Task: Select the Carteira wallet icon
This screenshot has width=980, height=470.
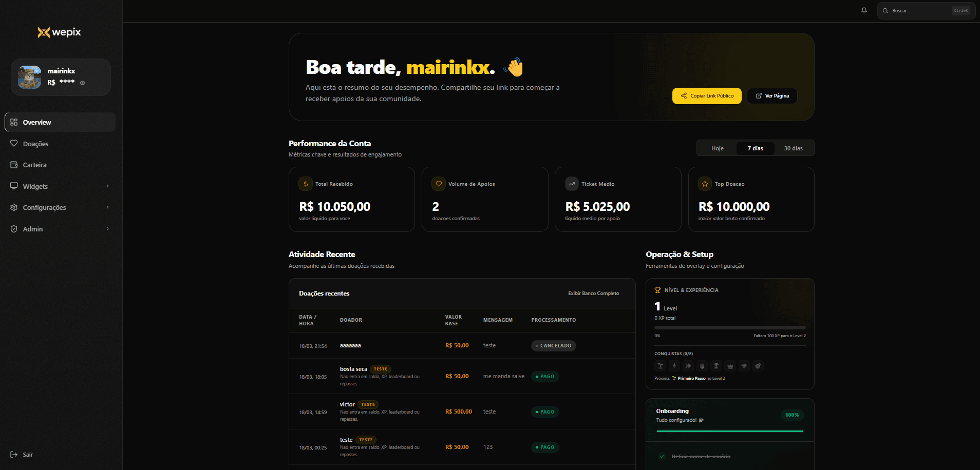Action: click(x=14, y=165)
